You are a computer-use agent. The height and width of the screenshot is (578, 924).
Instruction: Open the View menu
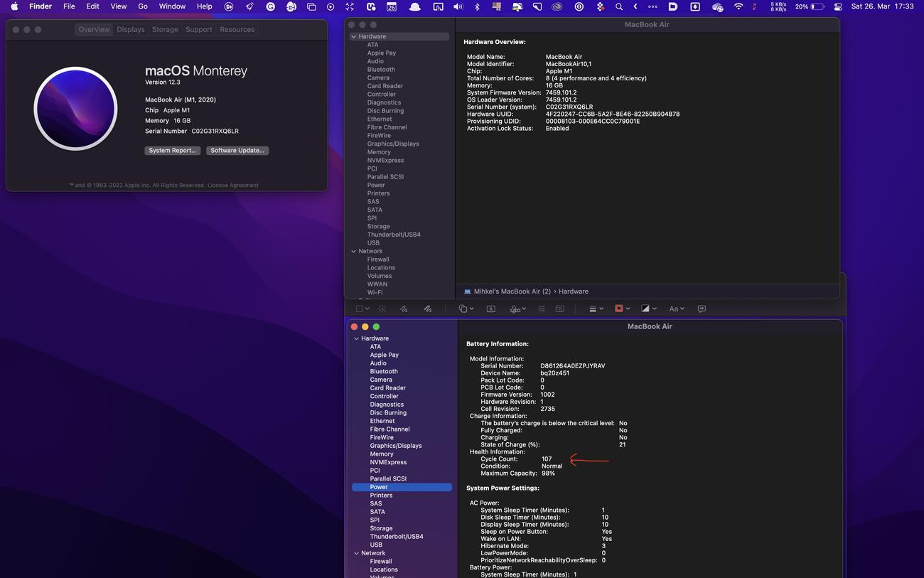[119, 6]
